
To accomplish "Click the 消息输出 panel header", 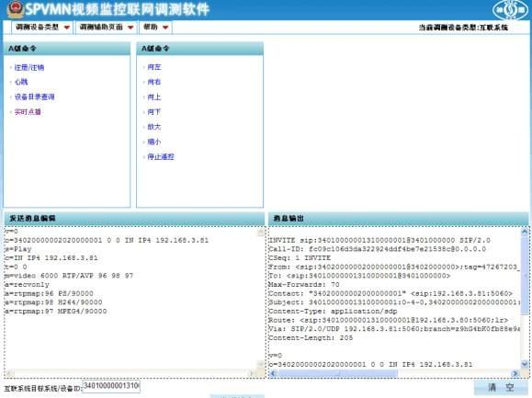I will point(399,219).
